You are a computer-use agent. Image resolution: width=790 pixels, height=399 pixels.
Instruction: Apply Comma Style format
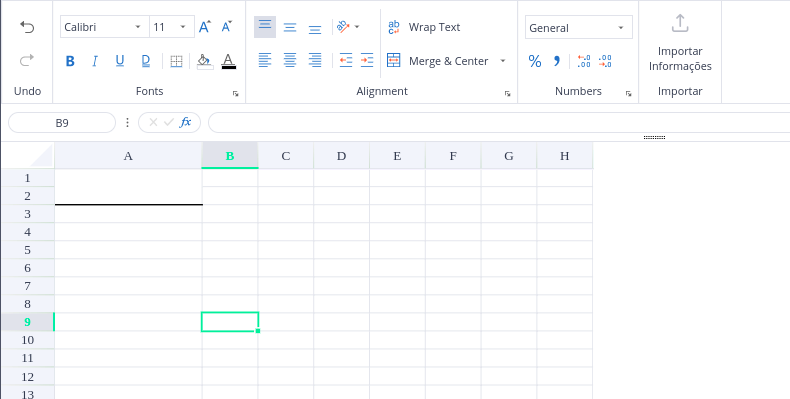coord(557,61)
